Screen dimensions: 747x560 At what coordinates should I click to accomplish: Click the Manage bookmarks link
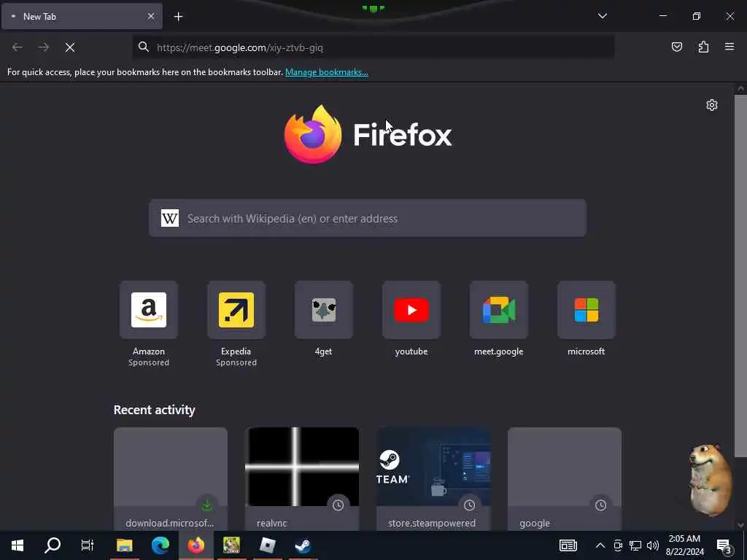326,72
